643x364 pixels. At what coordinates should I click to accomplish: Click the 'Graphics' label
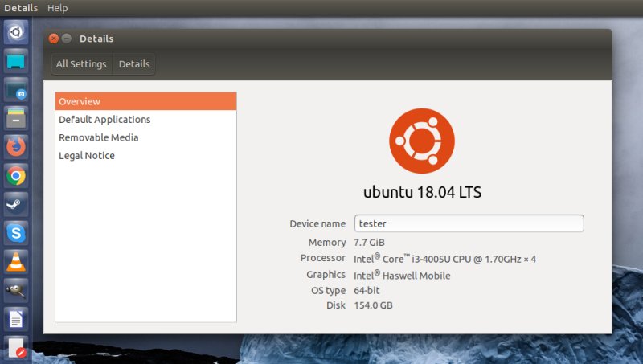click(326, 275)
